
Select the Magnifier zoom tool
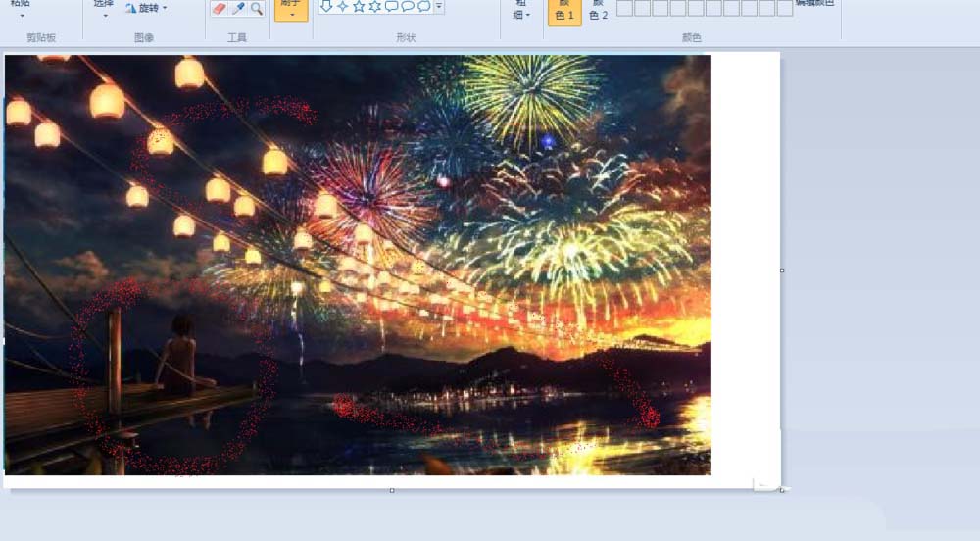[x=256, y=8]
